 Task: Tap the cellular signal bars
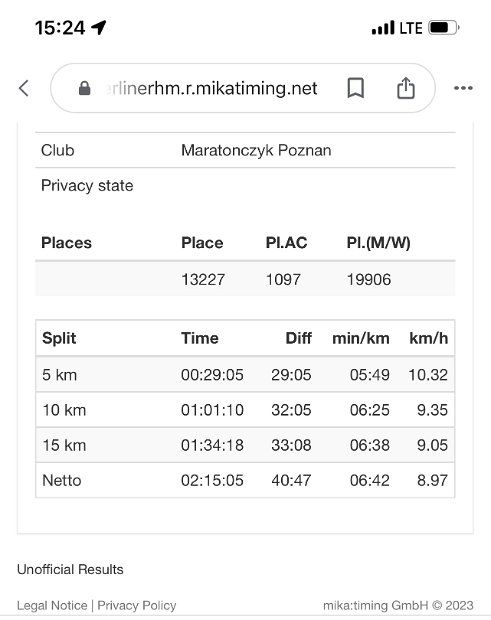383,28
